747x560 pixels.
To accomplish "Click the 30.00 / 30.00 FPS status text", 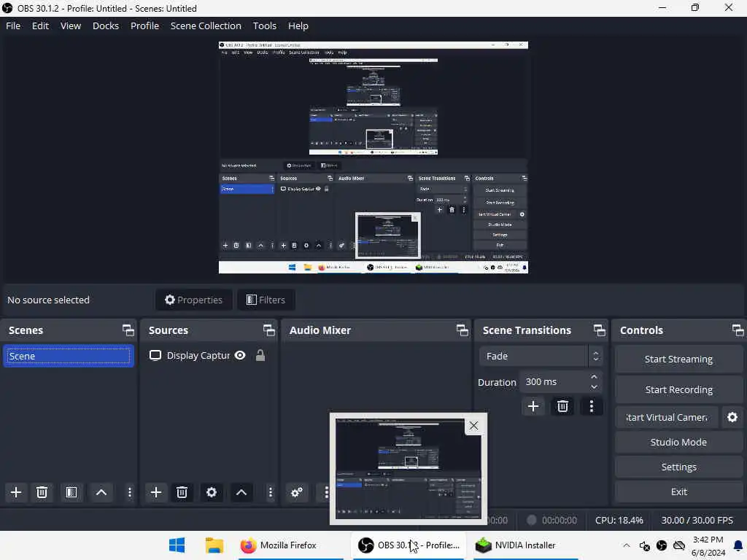I will pos(697,520).
